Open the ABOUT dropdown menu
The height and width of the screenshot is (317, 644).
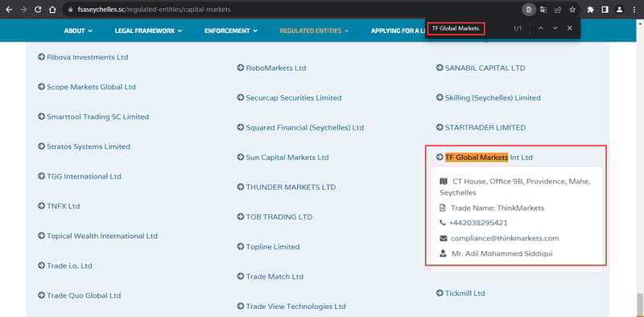pyautogui.click(x=78, y=31)
